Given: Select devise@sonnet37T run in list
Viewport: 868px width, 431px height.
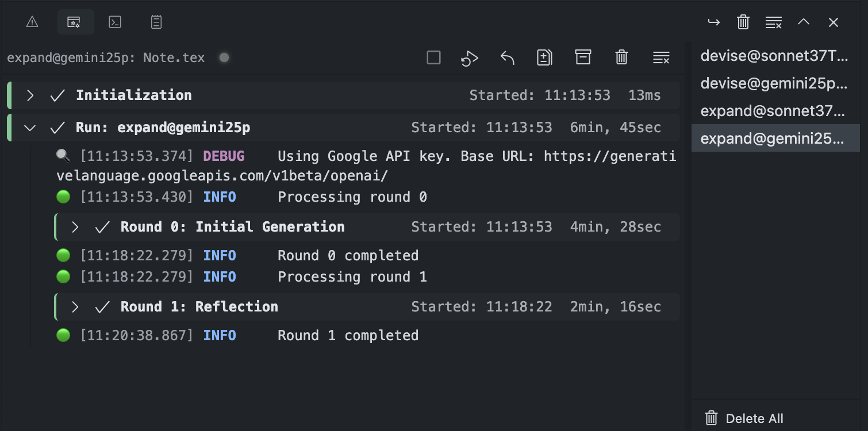Looking at the screenshot, I should (775, 56).
